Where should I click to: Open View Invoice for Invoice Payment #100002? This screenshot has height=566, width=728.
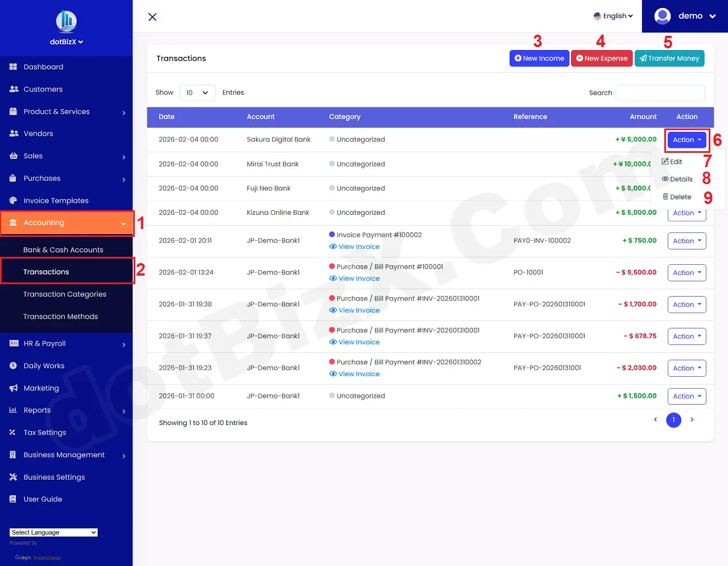[354, 247]
